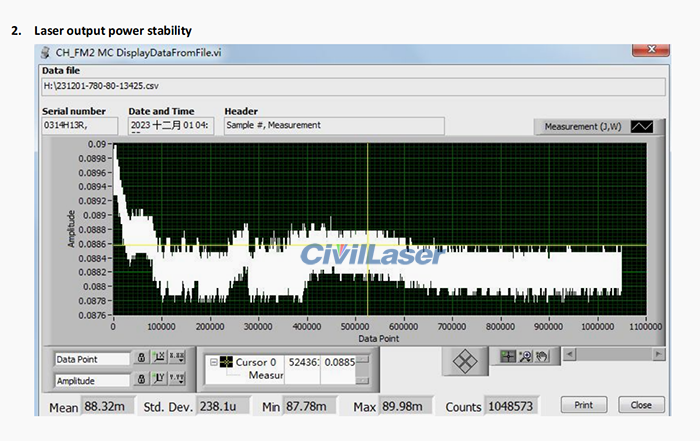Click the Counts value 1048573
This screenshot has height=441, width=700.
coord(512,406)
